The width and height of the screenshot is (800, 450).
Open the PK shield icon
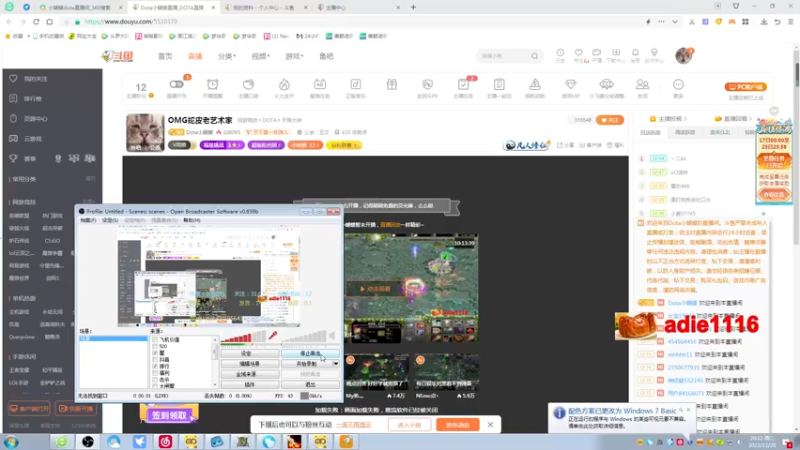coord(428,84)
